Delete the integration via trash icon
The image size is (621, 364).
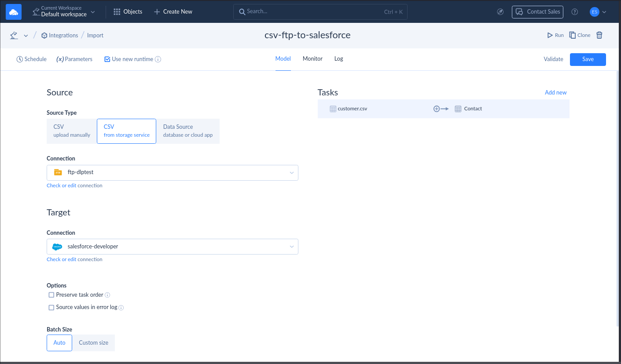click(x=599, y=35)
